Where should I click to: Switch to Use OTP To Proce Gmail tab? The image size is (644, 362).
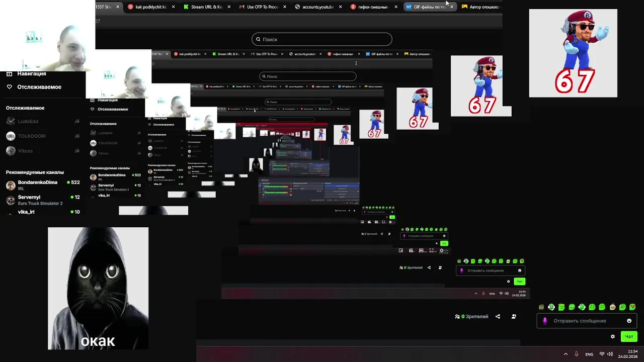(262, 7)
